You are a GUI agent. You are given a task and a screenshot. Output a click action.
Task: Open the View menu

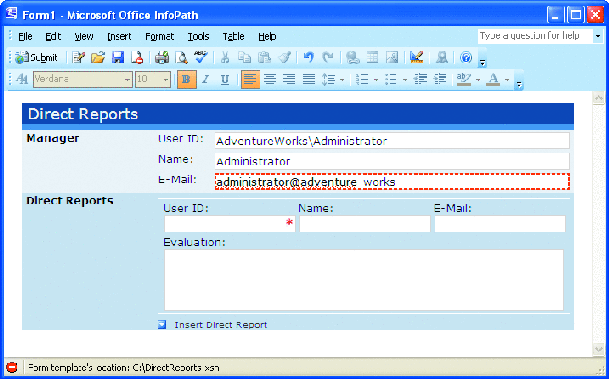[84, 37]
